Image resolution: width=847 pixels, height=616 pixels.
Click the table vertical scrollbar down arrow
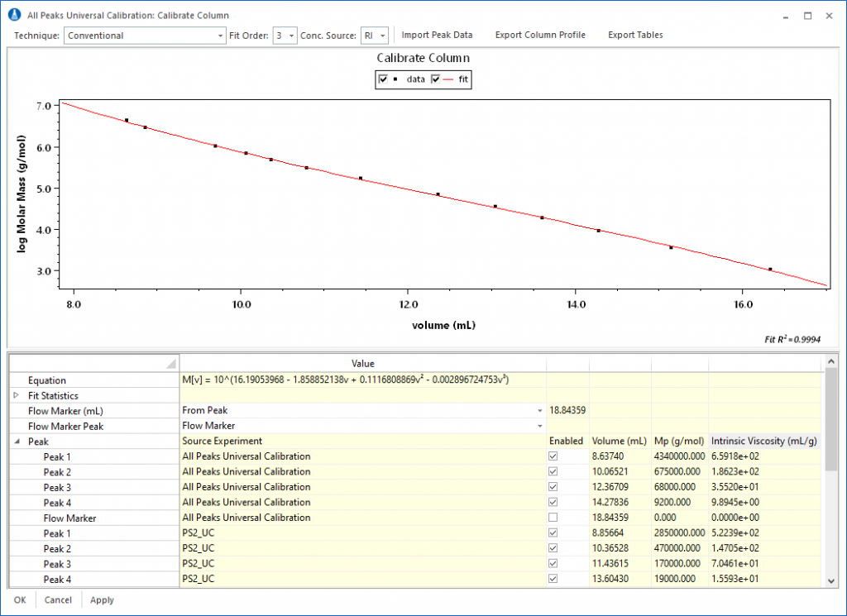[x=831, y=580]
